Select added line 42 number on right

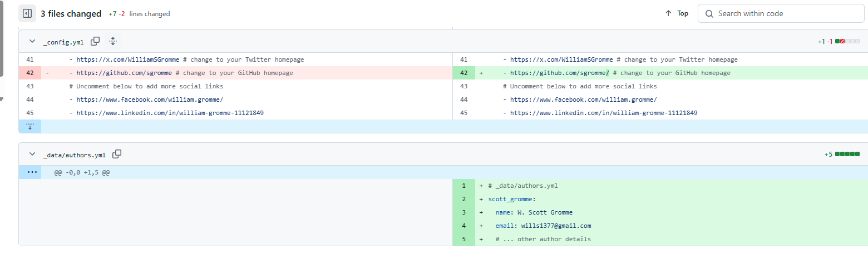click(463, 73)
